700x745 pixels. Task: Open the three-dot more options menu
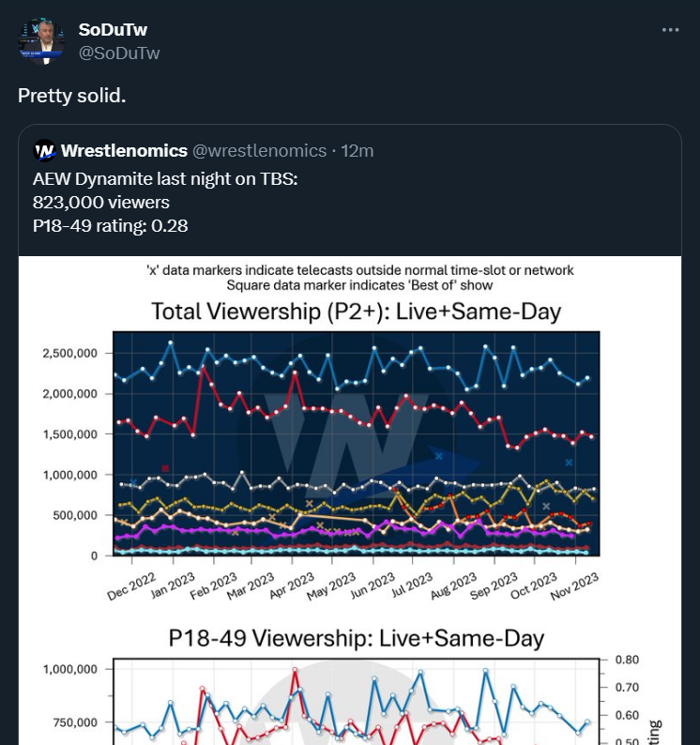click(670, 30)
